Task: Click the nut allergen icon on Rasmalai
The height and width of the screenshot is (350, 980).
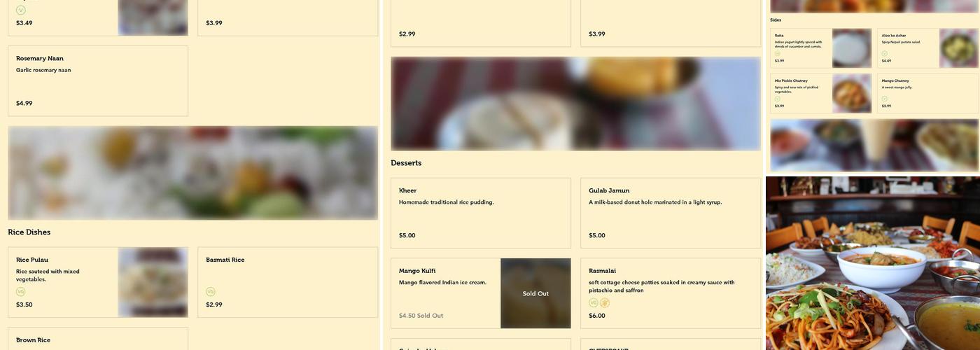Action: (x=605, y=303)
